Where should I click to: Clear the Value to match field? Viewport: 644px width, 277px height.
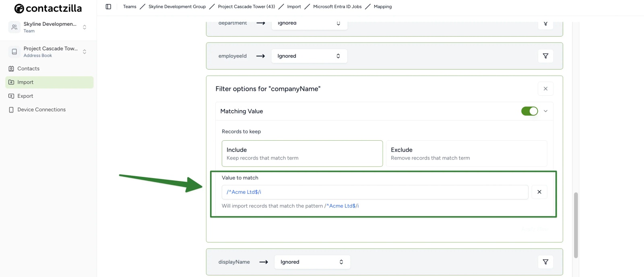click(x=539, y=192)
